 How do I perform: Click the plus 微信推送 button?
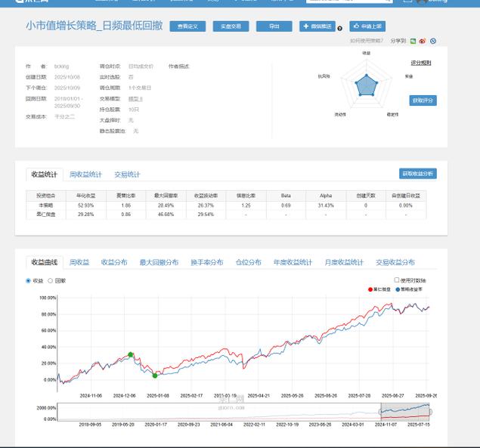point(316,26)
